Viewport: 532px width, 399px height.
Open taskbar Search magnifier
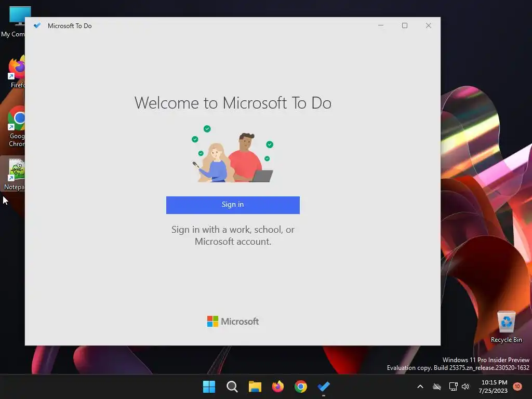pyautogui.click(x=232, y=387)
